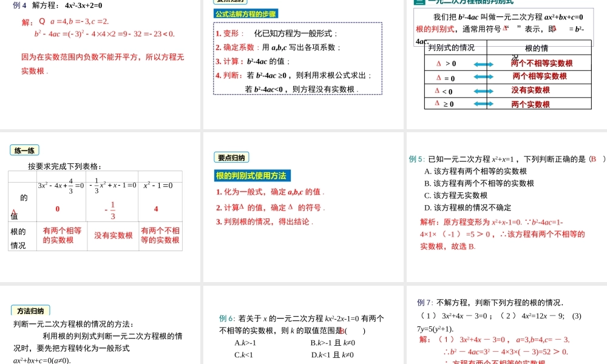Choose option C. 该方程无实数根
The image size is (607, 364).
[x=456, y=195]
